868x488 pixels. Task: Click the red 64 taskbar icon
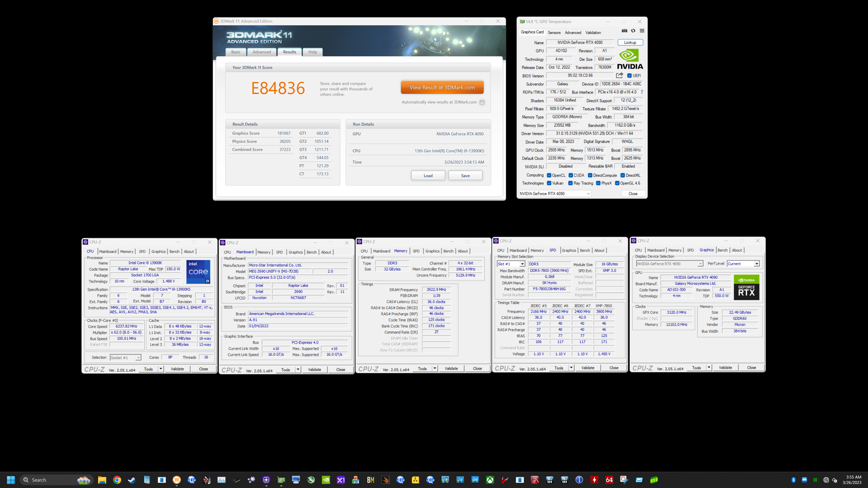coord(609,480)
